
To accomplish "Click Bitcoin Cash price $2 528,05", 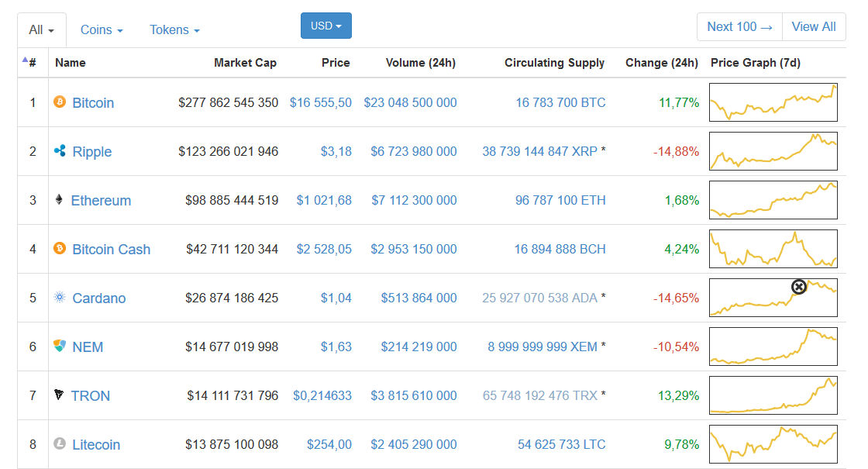I will click(324, 249).
